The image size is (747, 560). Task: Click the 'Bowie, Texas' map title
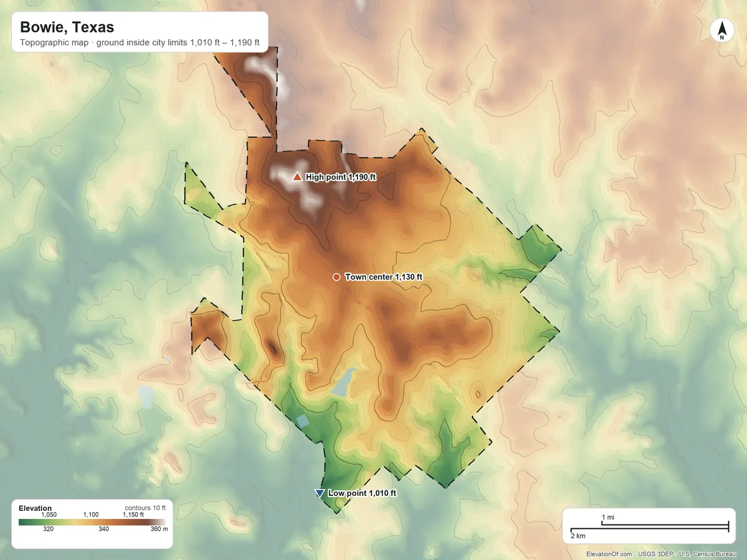click(x=67, y=27)
